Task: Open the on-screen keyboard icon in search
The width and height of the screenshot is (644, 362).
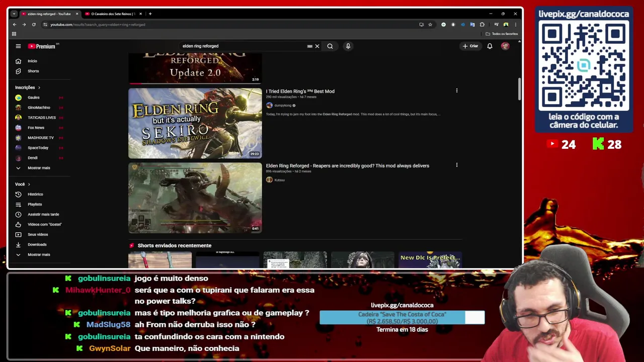Action: pyautogui.click(x=309, y=46)
